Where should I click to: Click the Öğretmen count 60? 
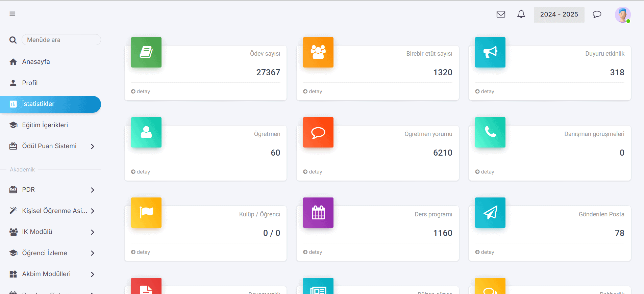(x=276, y=153)
